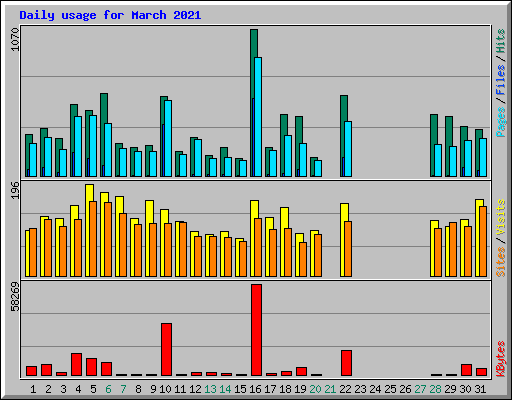The width and height of the screenshot is (512, 400).
Task: Select day 20 weekend label
Action: (315, 389)
